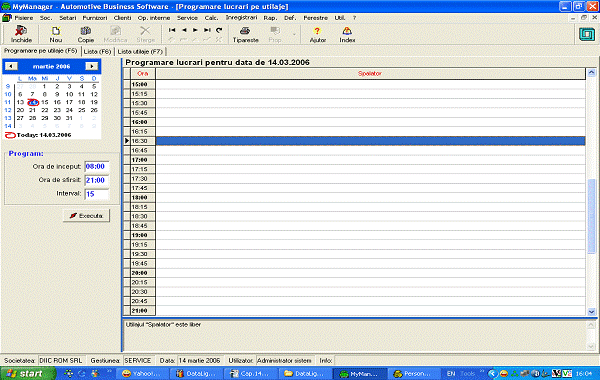Screen dimensions: 600x380
Task: Click the Ora de inceput field
Action: (97, 166)
